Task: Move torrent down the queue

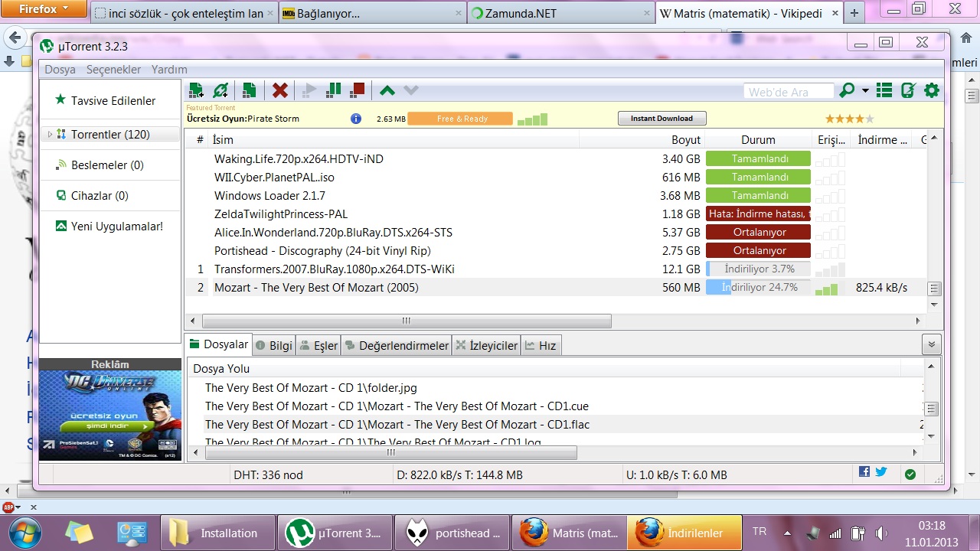Action: pos(411,90)
